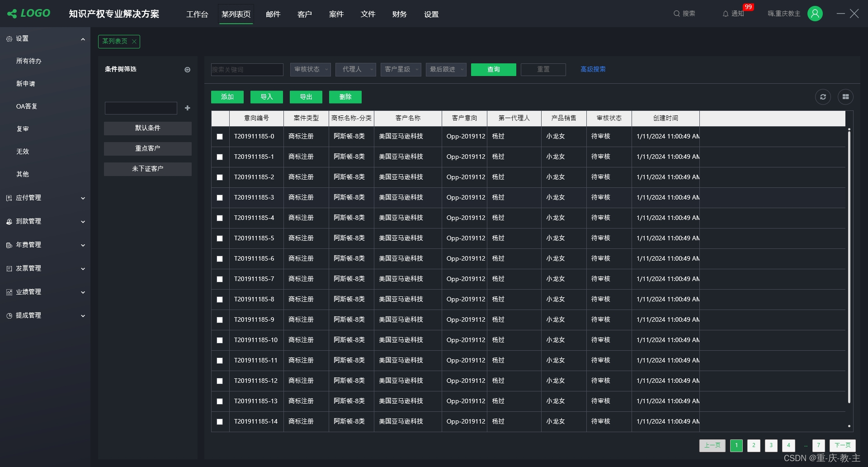Open the 客户 top menu

point(305,14)
